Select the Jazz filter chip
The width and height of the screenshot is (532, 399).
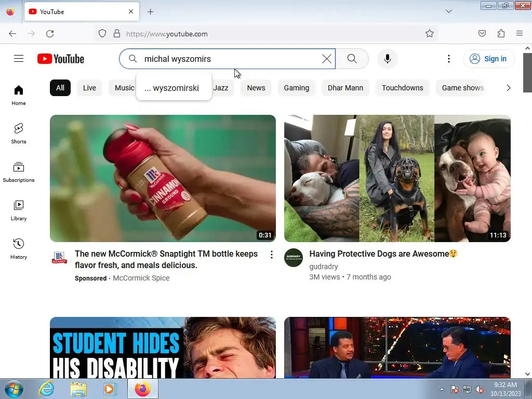(x=221, y=88)
